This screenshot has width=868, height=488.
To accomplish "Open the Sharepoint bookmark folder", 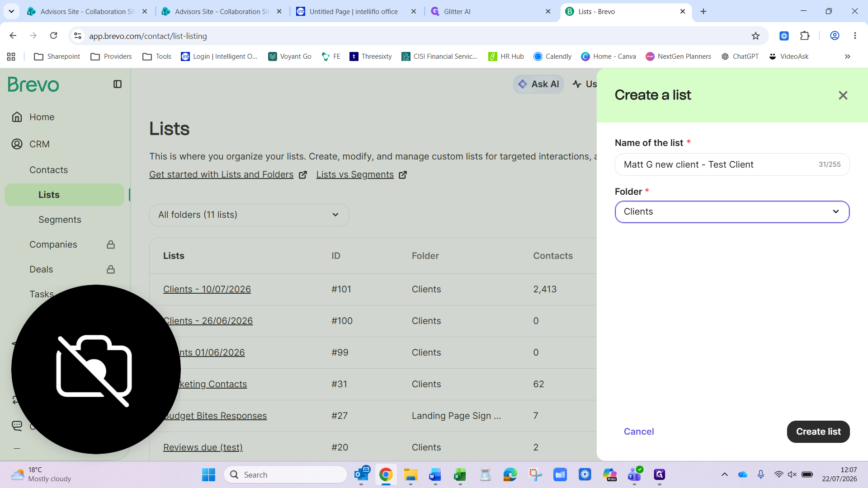I will coord(57,56).
